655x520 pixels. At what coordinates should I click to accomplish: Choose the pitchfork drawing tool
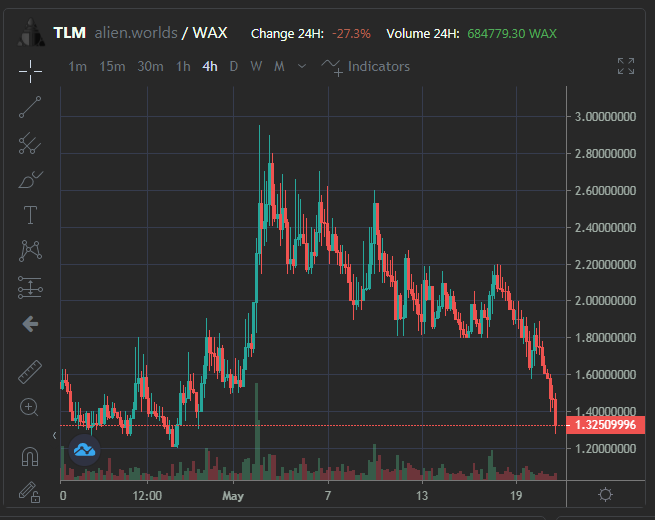point(30,143)
